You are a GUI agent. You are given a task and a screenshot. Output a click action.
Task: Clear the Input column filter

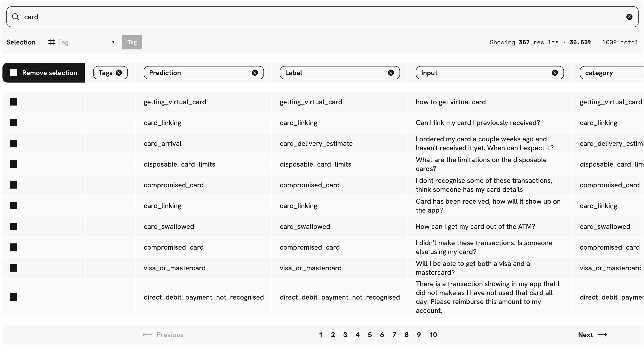(555, 73)
